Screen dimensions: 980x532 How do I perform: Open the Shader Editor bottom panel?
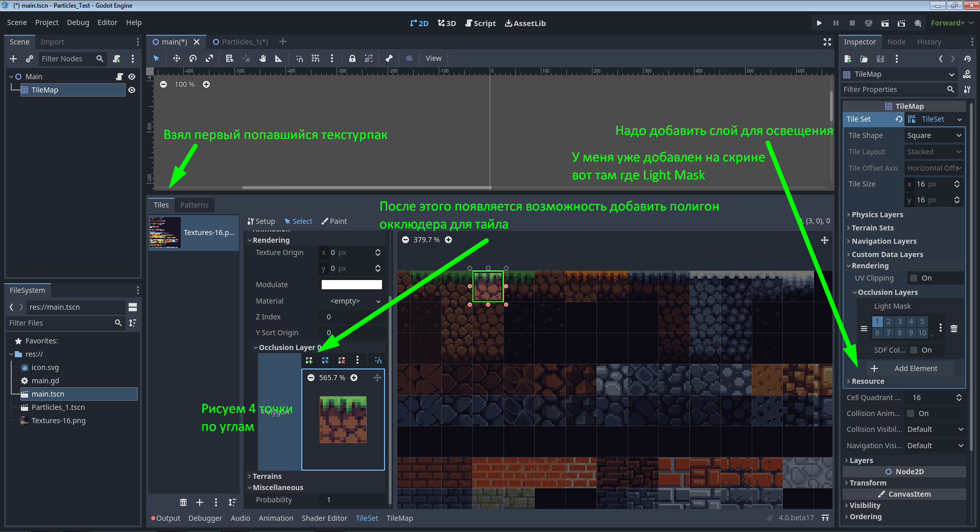click(324, 518)
